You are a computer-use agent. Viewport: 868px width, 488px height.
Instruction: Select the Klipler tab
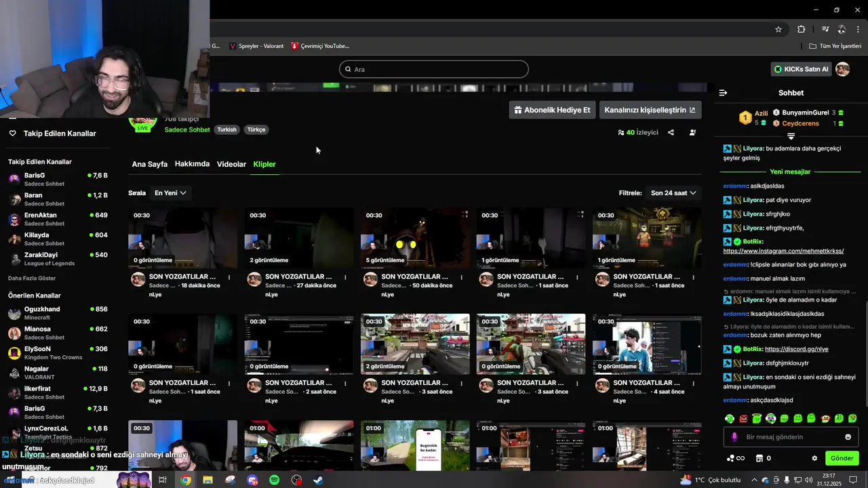264,164
